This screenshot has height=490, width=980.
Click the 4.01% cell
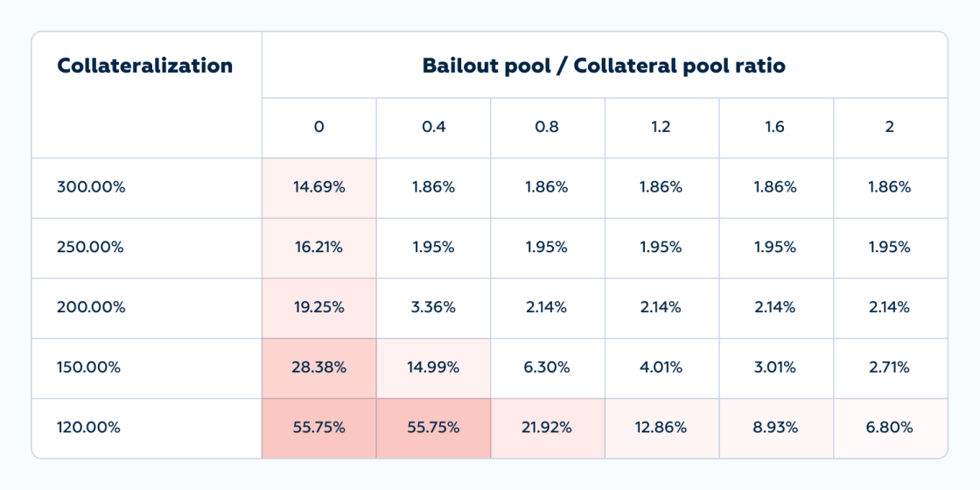click(x=661, y=368)
